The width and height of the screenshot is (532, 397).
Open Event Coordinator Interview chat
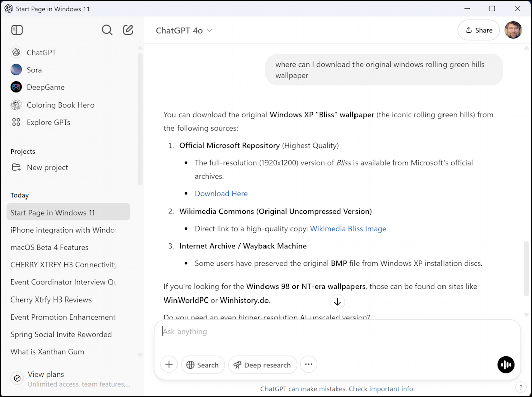[x=68, y=282]
